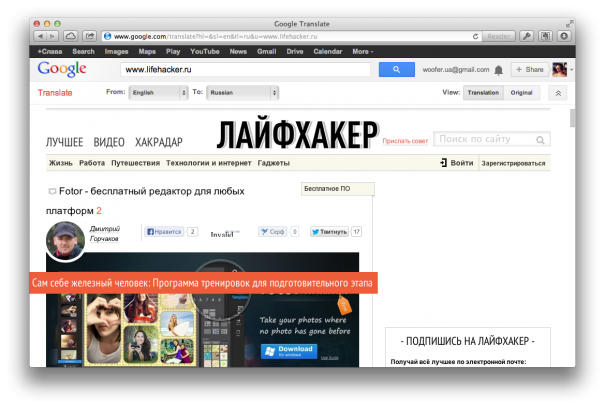This screenshot has height=408, width=605.
Task: Click the orange banner about железный человек
Action: 203,283
